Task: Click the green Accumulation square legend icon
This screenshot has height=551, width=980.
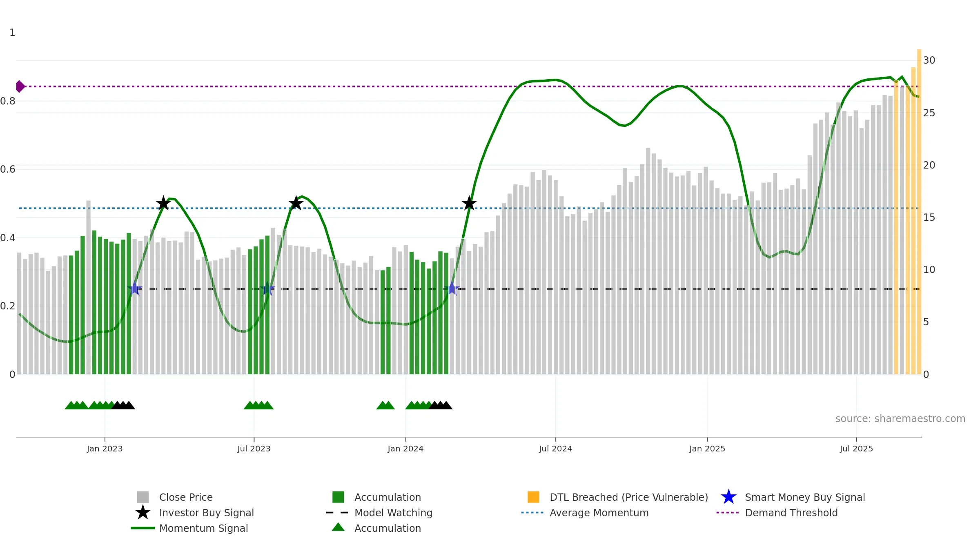Action: tap(338, 497)
